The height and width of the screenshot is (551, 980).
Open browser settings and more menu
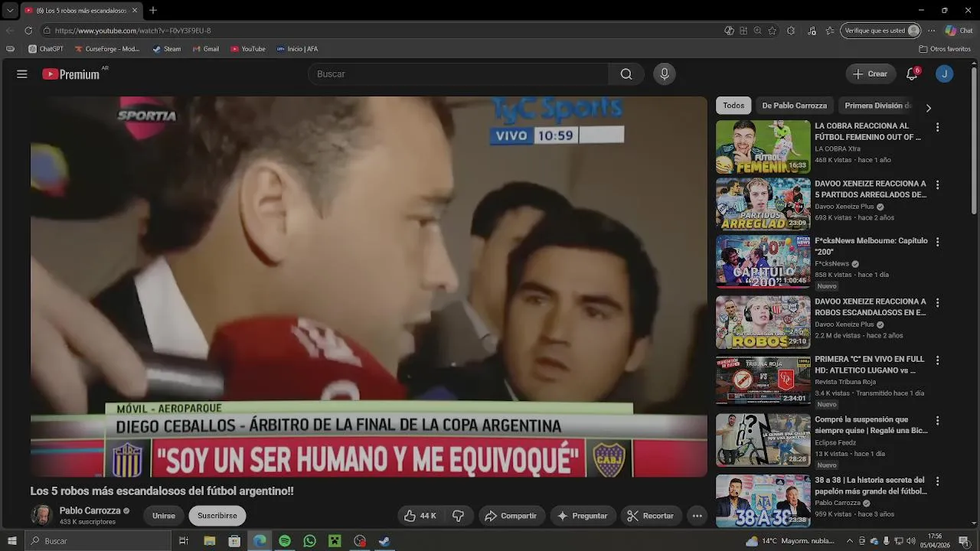(932, 31)
